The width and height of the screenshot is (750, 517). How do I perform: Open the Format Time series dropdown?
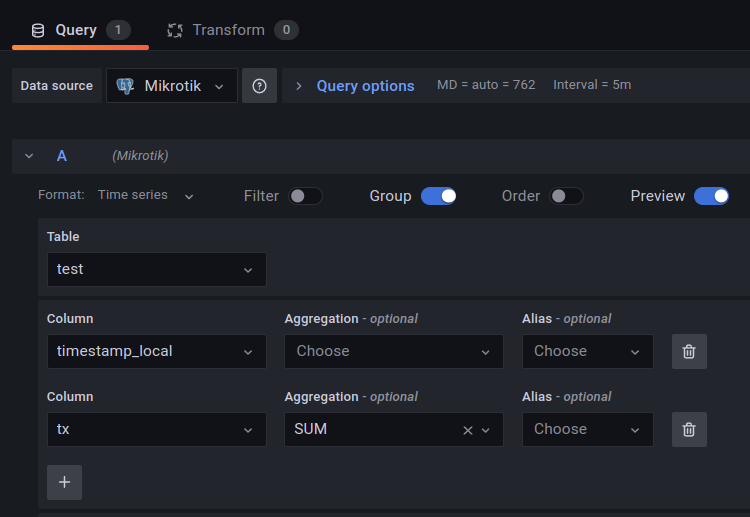146,196
